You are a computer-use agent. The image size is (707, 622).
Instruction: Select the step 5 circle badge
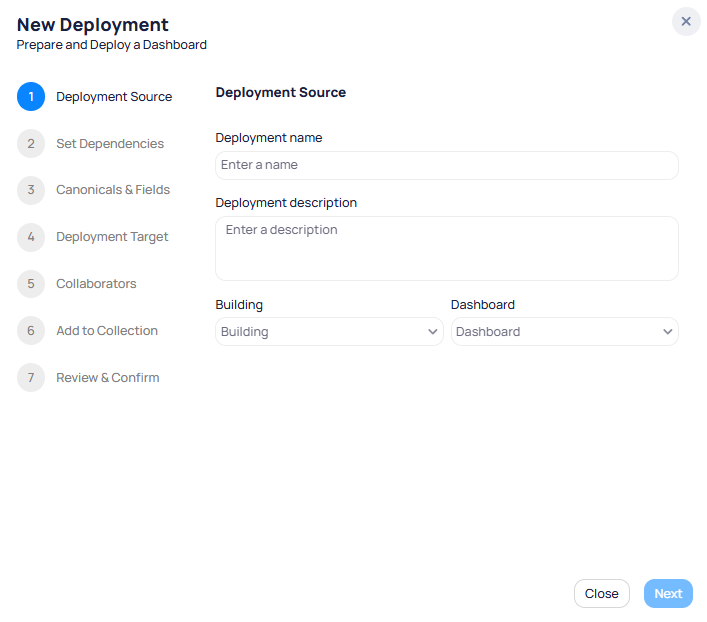tap(31, 284)
